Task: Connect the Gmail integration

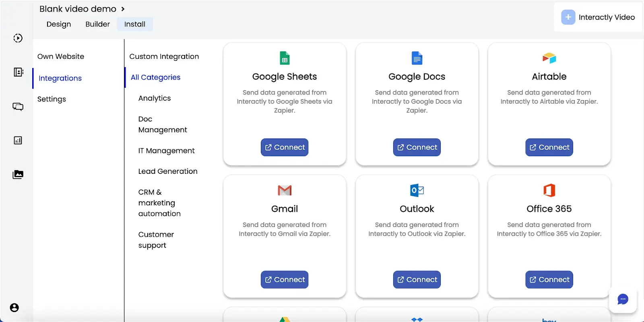Action: [285, 279]
